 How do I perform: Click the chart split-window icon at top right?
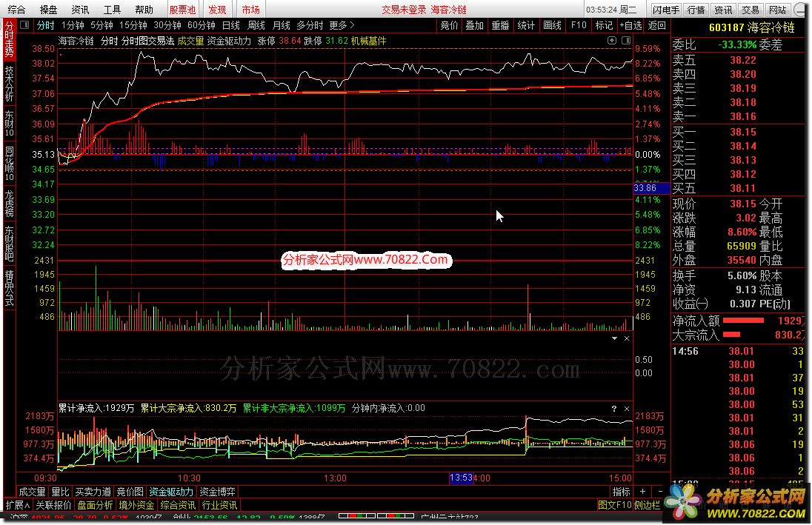click(625, 41)
